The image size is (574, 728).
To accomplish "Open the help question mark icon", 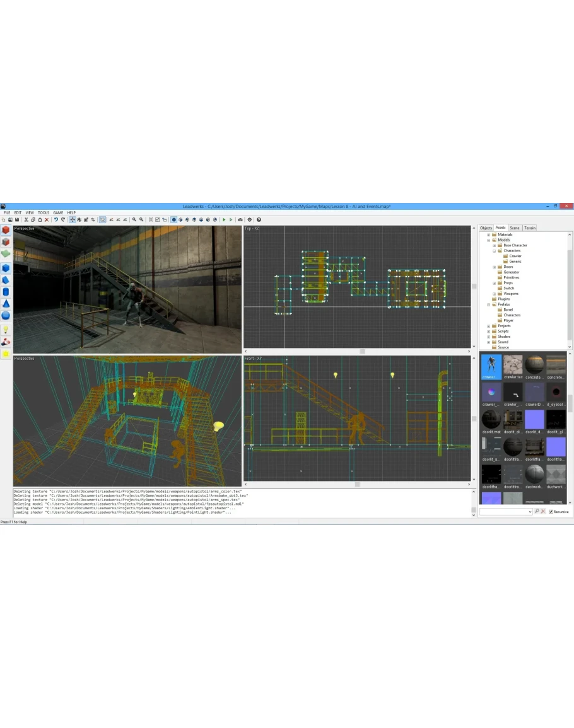I will pyautogui.click(x=259, y=219).
